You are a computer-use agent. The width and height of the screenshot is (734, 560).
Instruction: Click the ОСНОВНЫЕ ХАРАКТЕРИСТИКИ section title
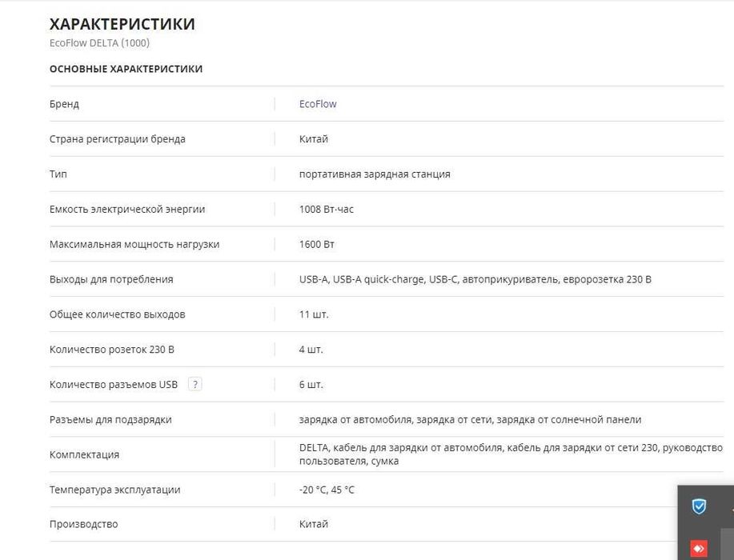pos(126,69)
